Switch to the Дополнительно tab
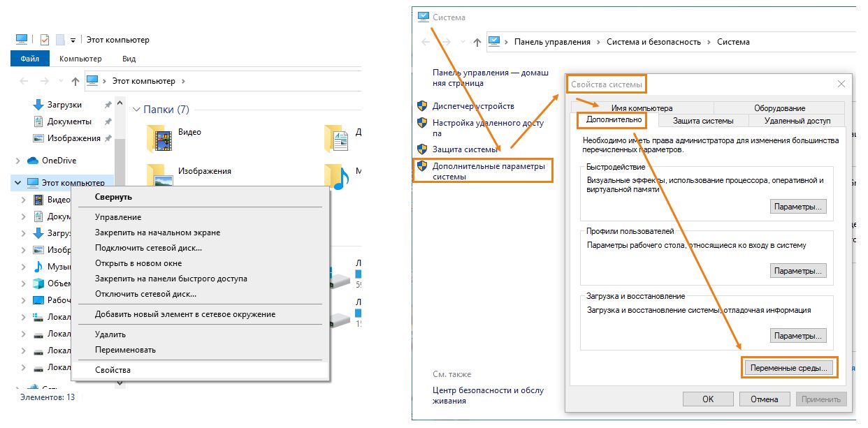Screen dimensions: 868x428 click(614, 120)
